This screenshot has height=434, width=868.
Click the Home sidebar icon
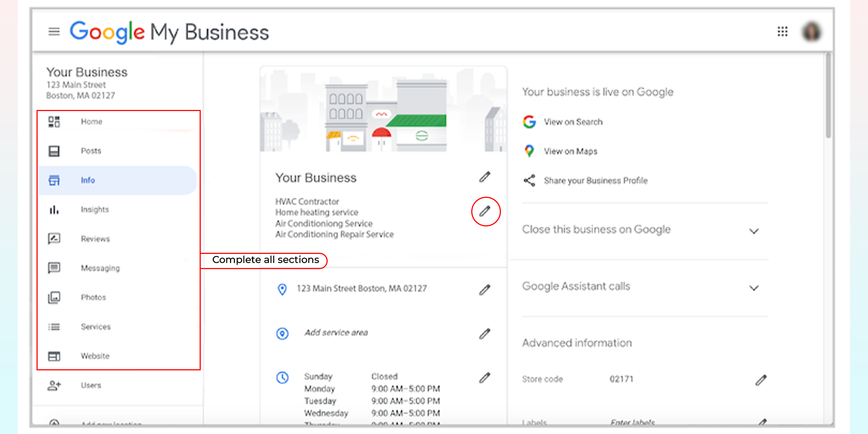[x=56, y=121]
